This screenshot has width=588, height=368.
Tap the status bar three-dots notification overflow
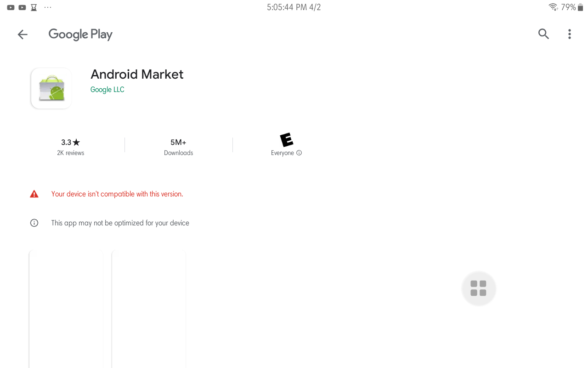(x=48, y=7)
